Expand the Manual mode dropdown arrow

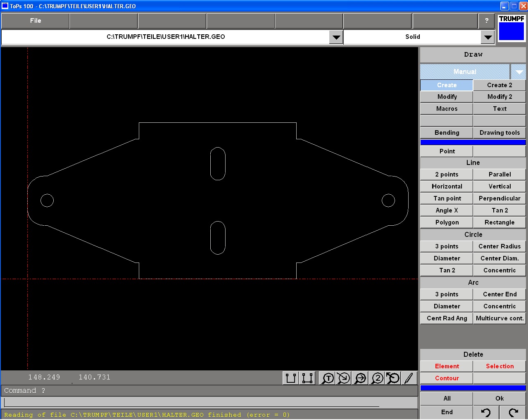(x=518, y=72)
